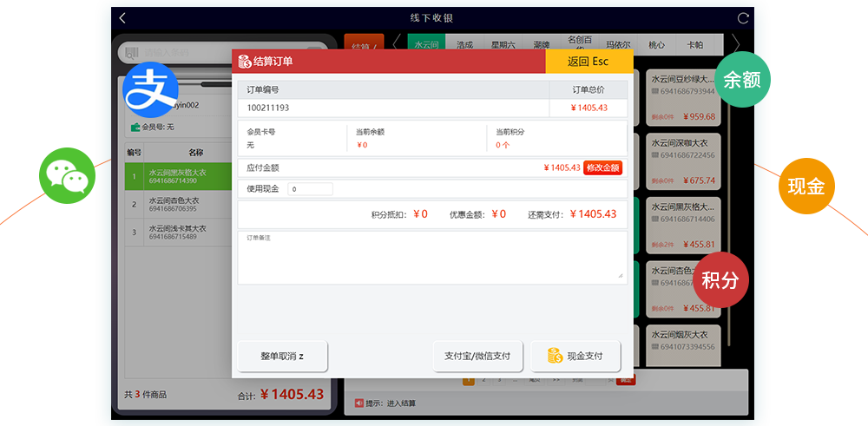Click the green WeChat icon
This screenshot has height=426, width=868.
click(66, 174)
